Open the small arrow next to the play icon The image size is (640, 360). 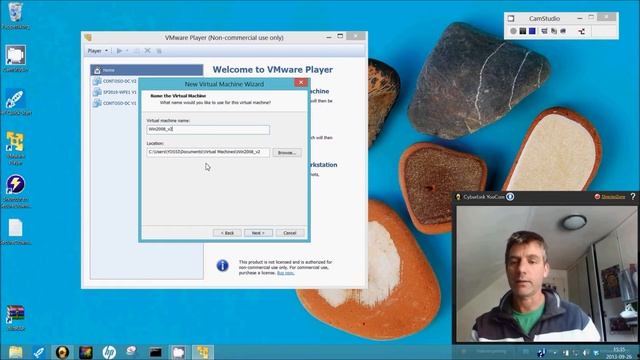pyautogui.click(x=127, y=51)
